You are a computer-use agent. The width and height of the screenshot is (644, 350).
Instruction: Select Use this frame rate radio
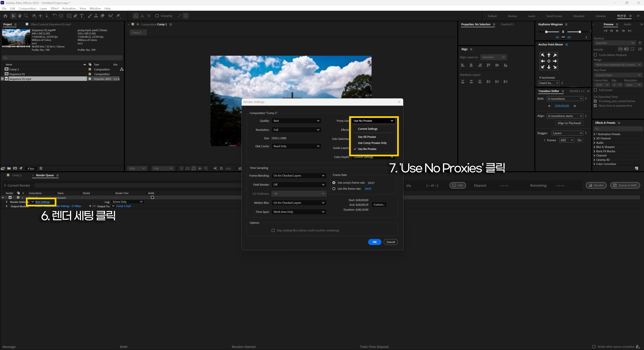point(334,189)
